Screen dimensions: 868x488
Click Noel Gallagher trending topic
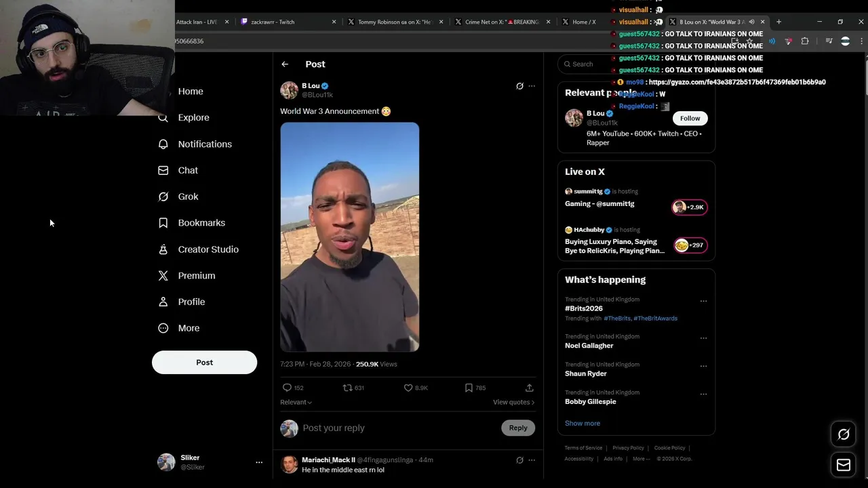pos(589,346)
